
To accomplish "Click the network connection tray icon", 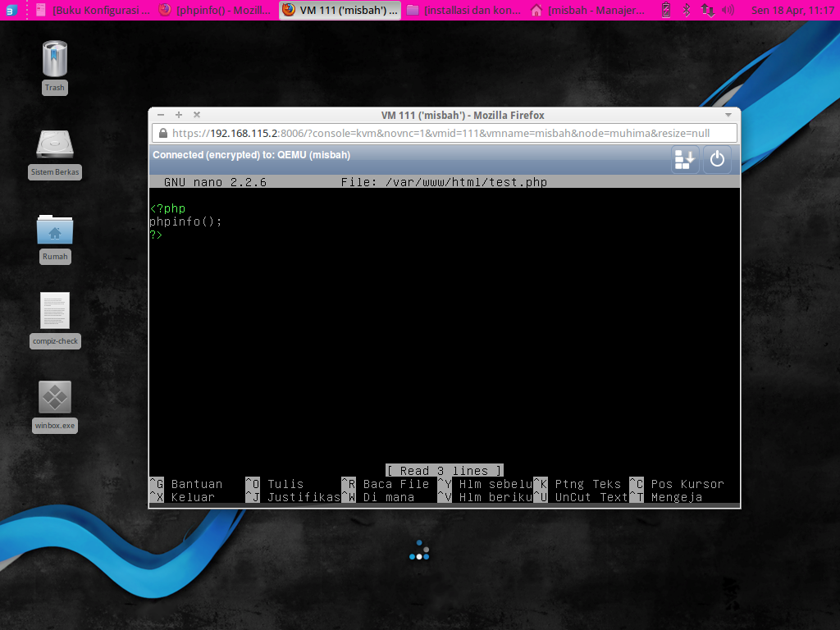I will 707,10.
